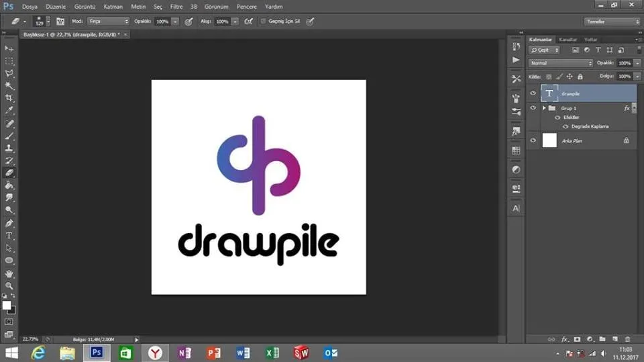Hide the Arka Plan layer
This screenshot has width=644, height=362.
click(x=533, y=140)
